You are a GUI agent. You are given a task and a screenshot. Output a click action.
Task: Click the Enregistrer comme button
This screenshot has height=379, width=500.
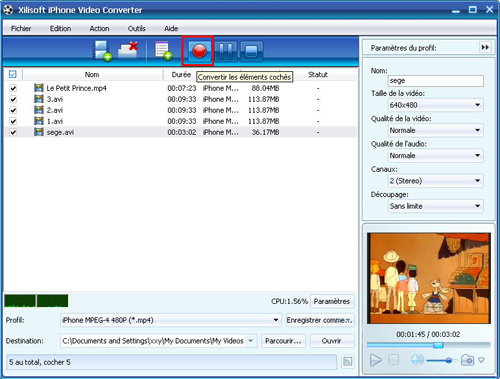click(x=320, y=320)
